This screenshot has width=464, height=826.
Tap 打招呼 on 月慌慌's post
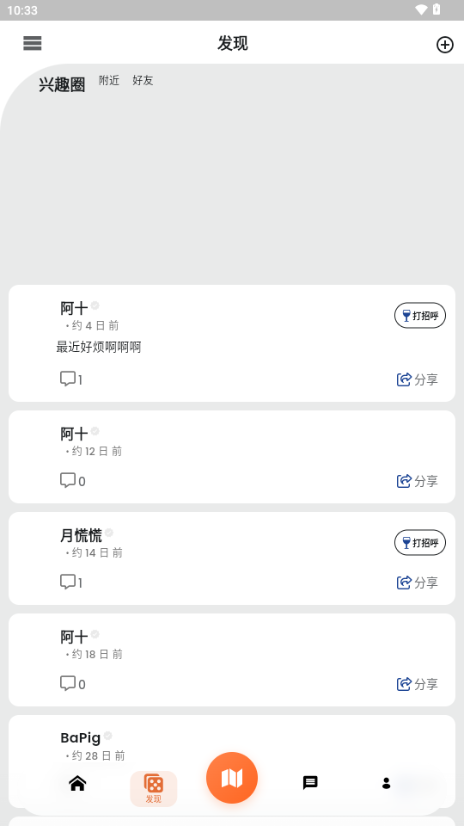coord(420,543)
